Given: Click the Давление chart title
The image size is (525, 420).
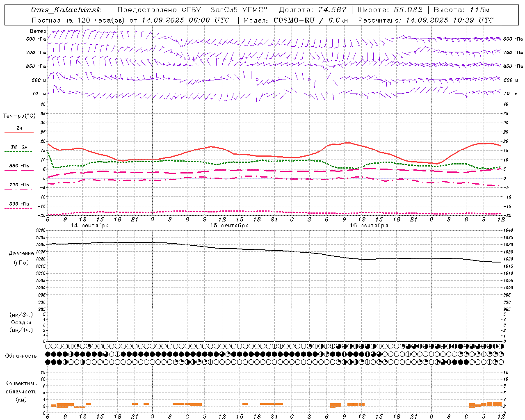Looking at the screenshot, I should [x=21, y=253].
